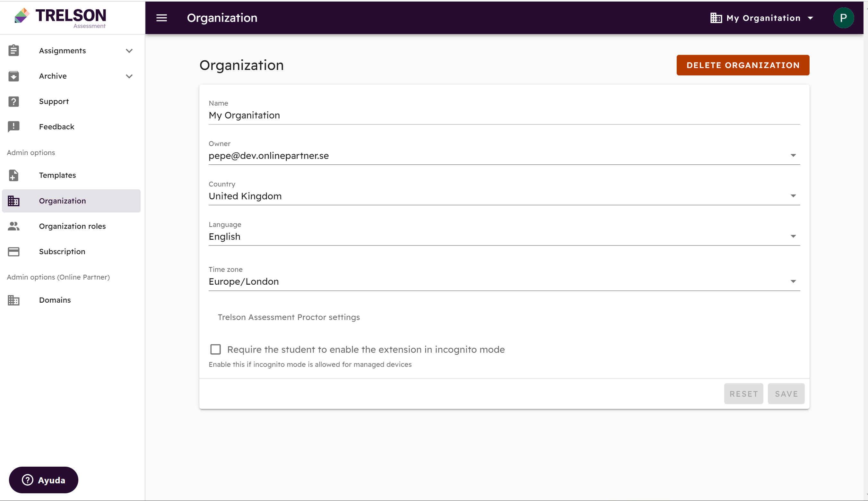Click the Archive box icon
Image resolution: width=868 pixels, height=501 pixels.
point(13,76)
